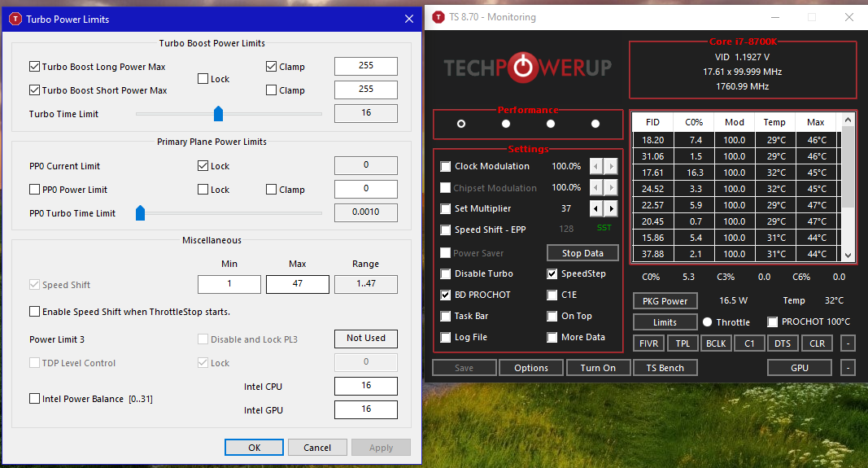Image resolution: width=868 pixels, height=468 pixels.
Task: Confirm Turbo Power Limits with OK
Action: click(254, 448)
